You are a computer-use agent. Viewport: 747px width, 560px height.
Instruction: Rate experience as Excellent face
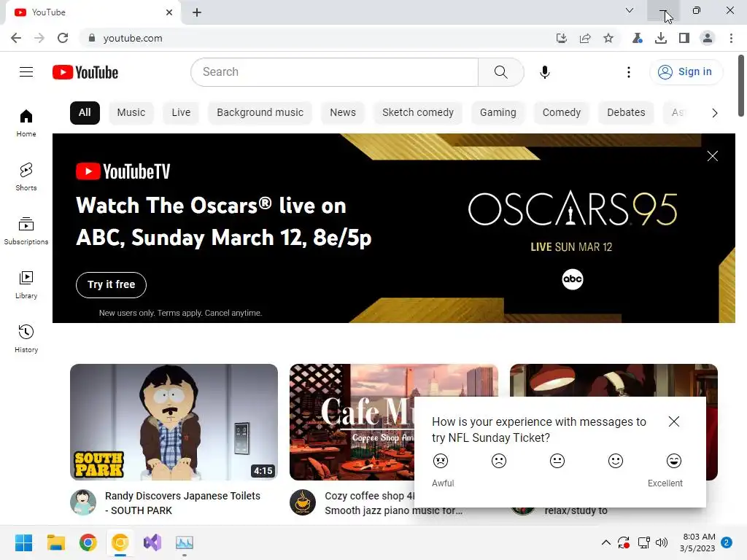click(673, 461)
